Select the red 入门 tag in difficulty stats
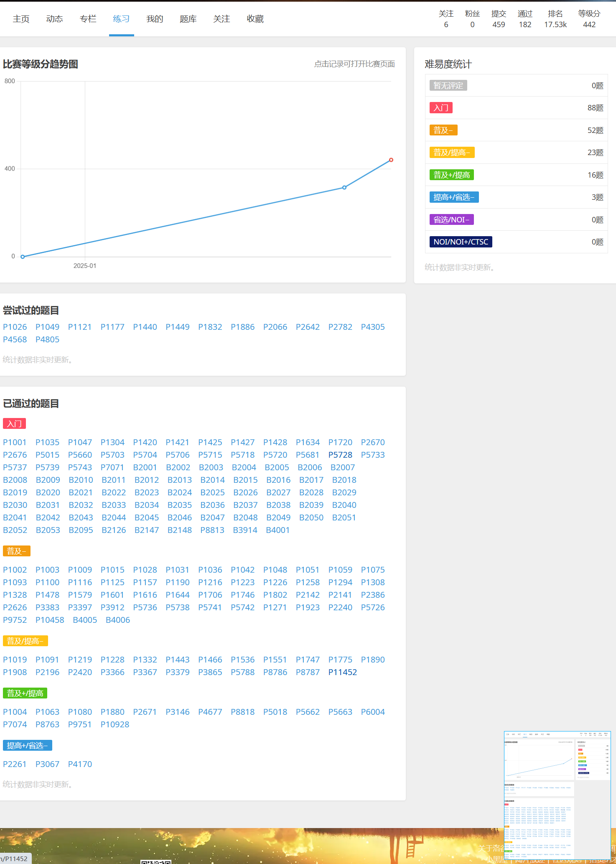The height and width of the screenshot is (864, 616). pyautogui.click(x=441, y=108)
